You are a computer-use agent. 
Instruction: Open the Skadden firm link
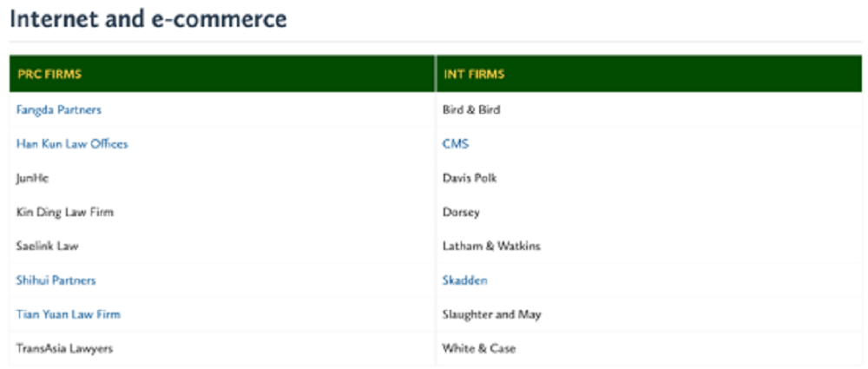pos(465,280)
